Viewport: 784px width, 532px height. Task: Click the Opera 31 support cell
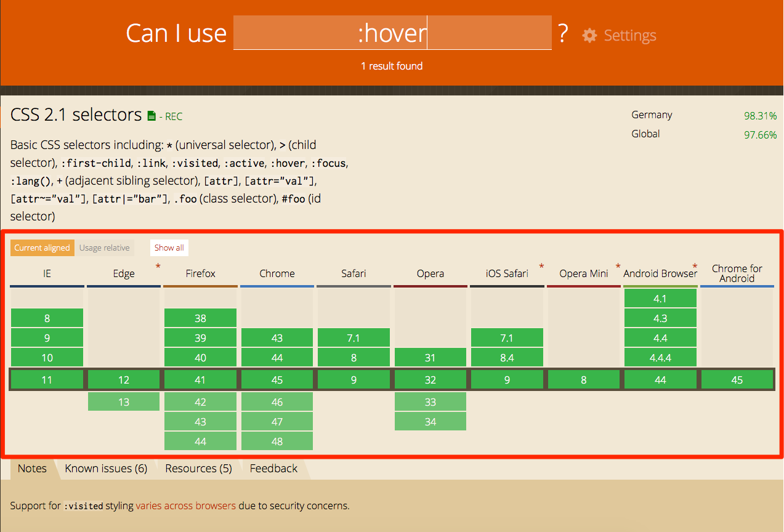[430, 358]
